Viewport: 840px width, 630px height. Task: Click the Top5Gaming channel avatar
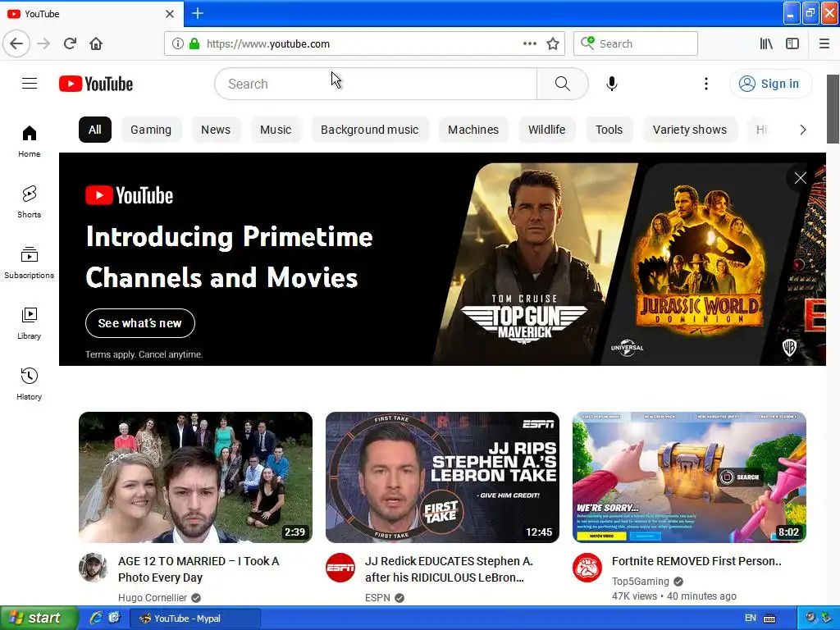click(587, 568)
